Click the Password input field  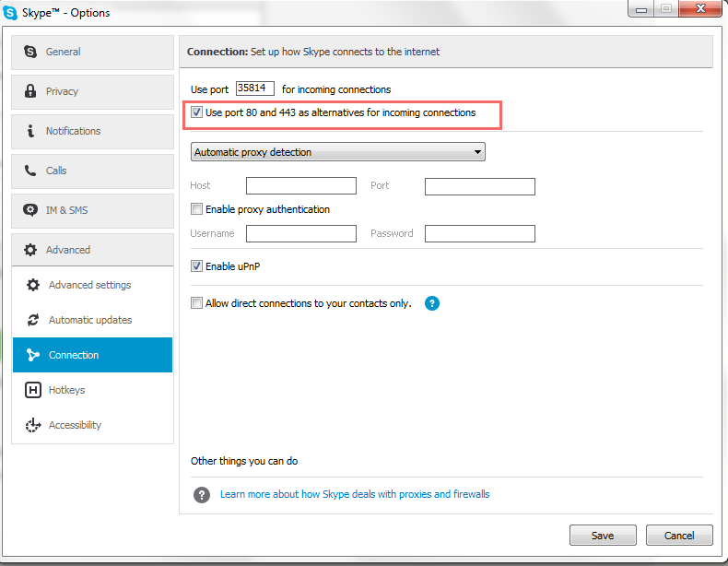[479, 233]
